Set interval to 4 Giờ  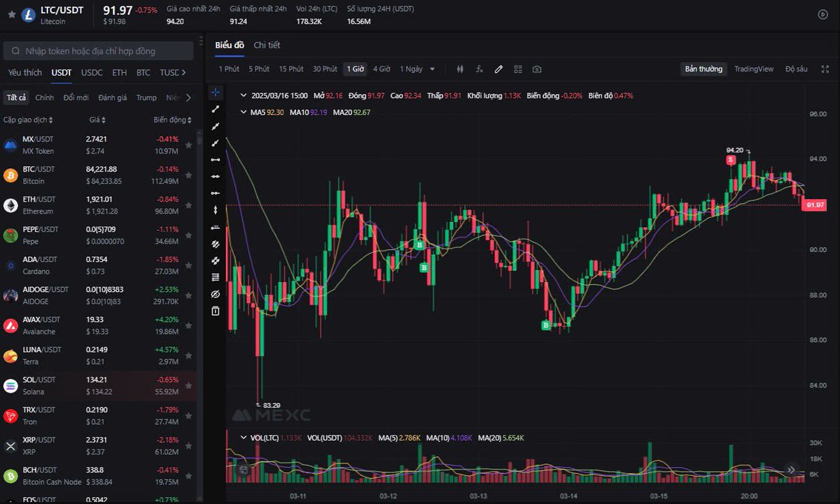(381, 69)
